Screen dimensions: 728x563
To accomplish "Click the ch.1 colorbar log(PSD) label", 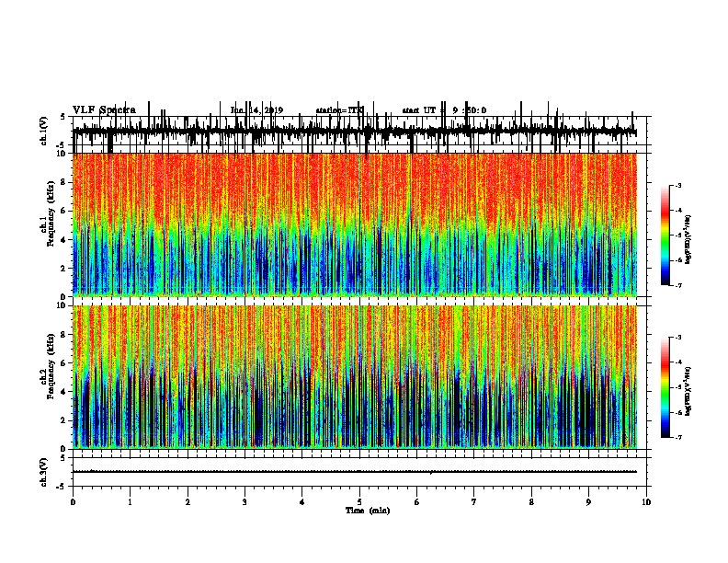I will 688,239.
